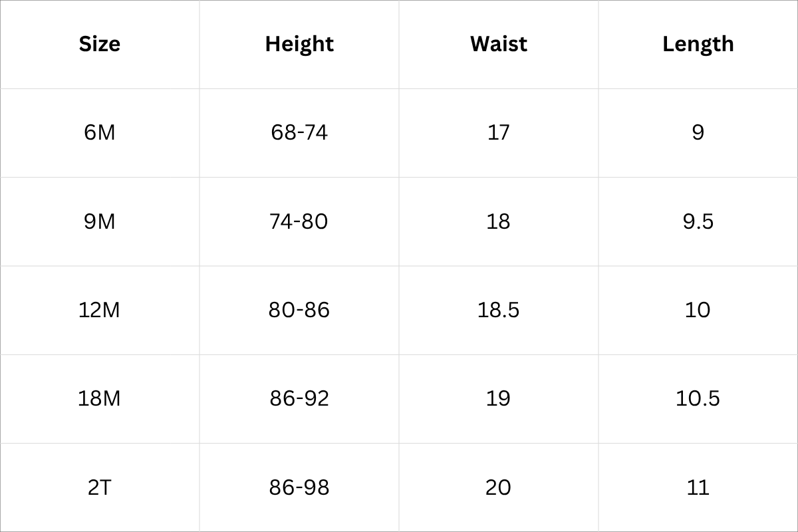Click the 86-98 height value

point(299,487)
